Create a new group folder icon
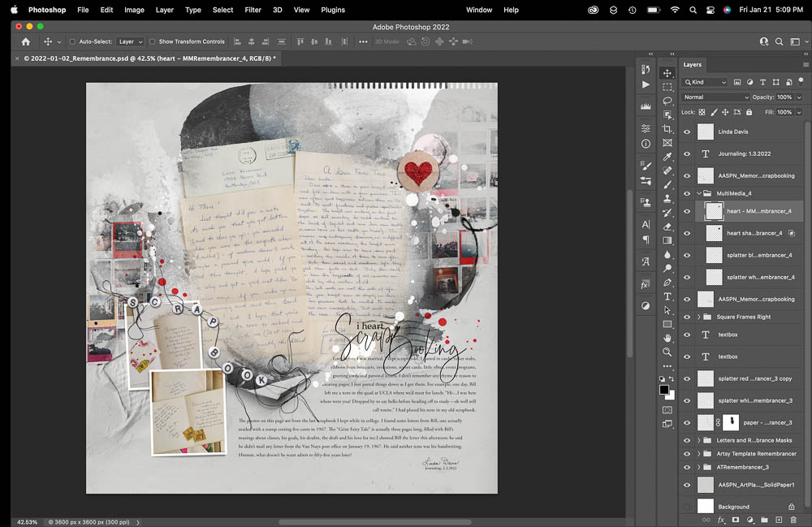 [764, 520]
